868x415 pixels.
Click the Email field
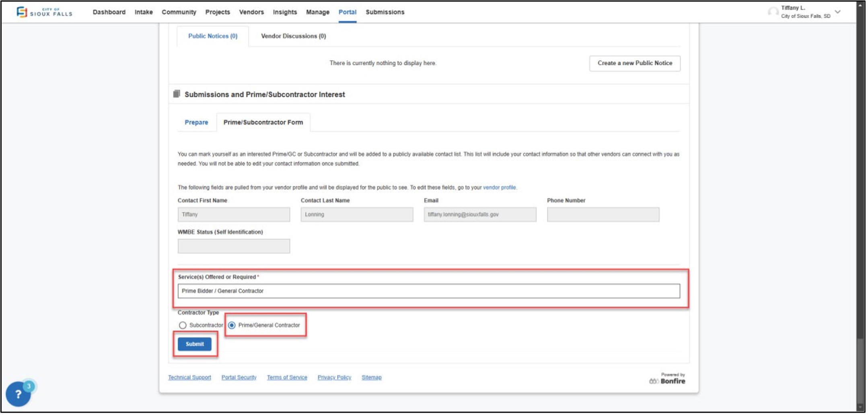(480, 215)
